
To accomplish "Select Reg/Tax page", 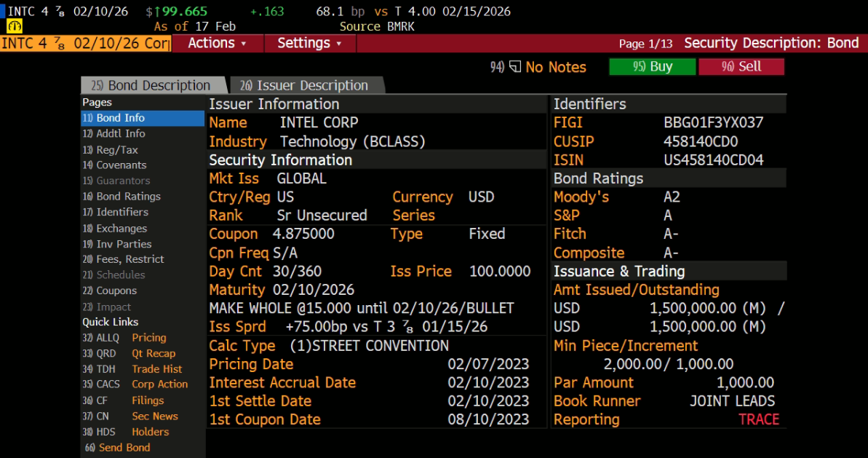I will (x=110, y=149).
